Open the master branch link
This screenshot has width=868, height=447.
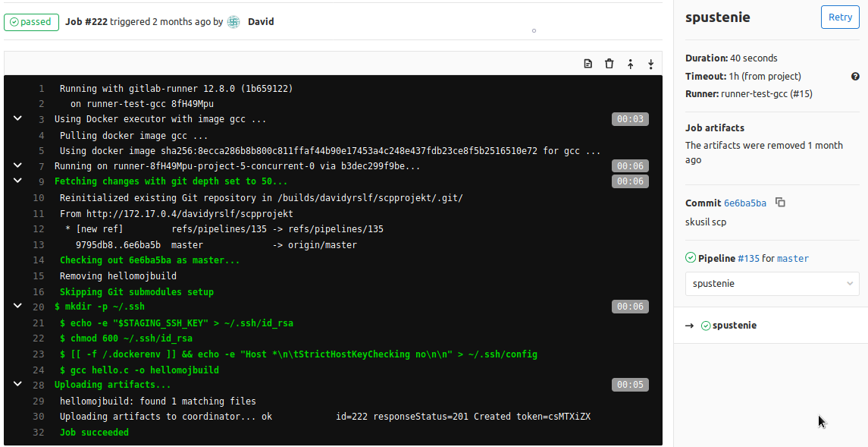tap(793, 258)
